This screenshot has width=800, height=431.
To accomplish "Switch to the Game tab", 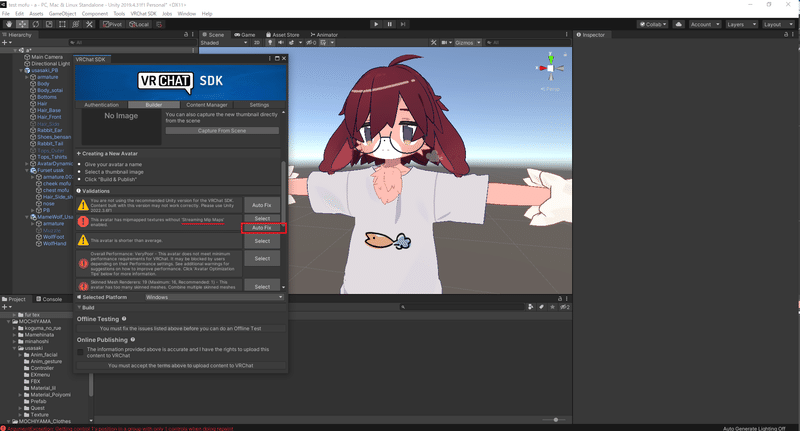I will 244,35.
